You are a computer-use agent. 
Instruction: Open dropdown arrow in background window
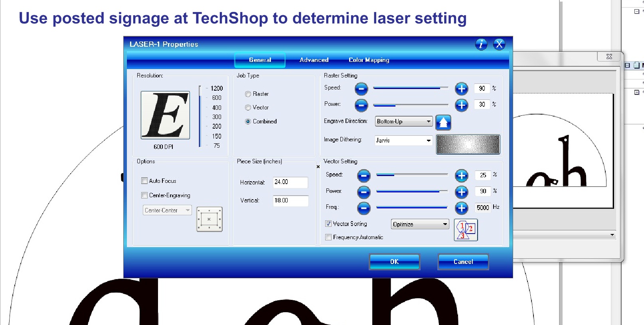click(612, 235)
